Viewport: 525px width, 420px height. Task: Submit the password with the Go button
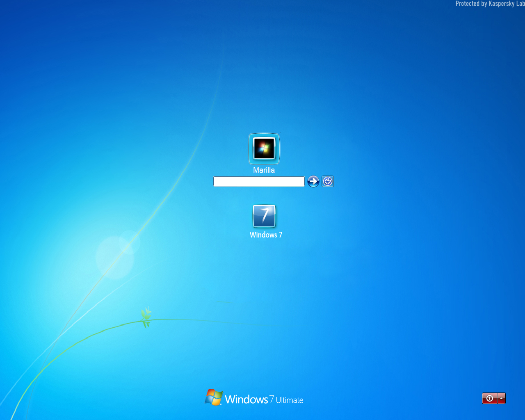pyautogui.click(x=313, y=181)
